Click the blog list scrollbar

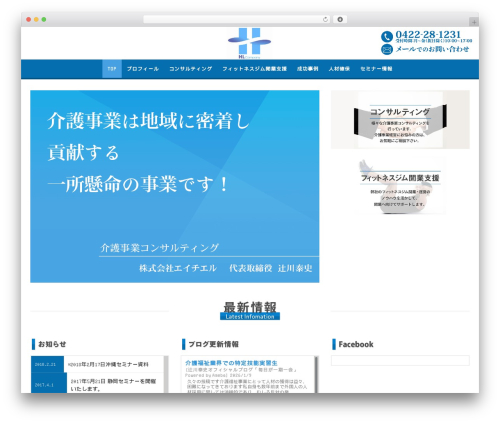[x=317, y=374]
